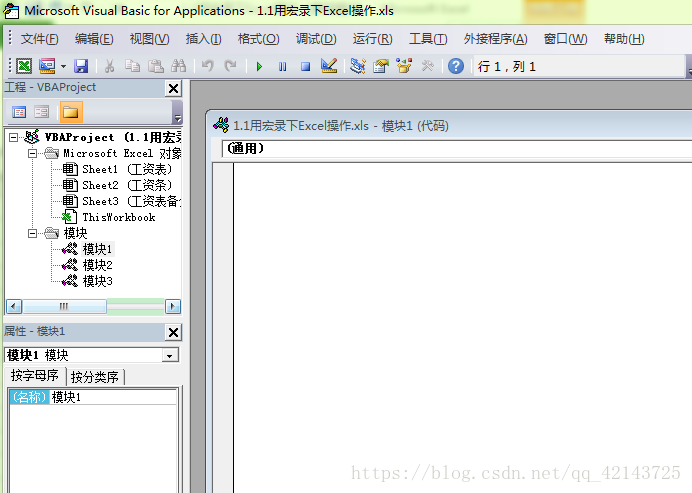
Task: Click the 模块1 code window title bar
Action: click(x=450, y=126)
